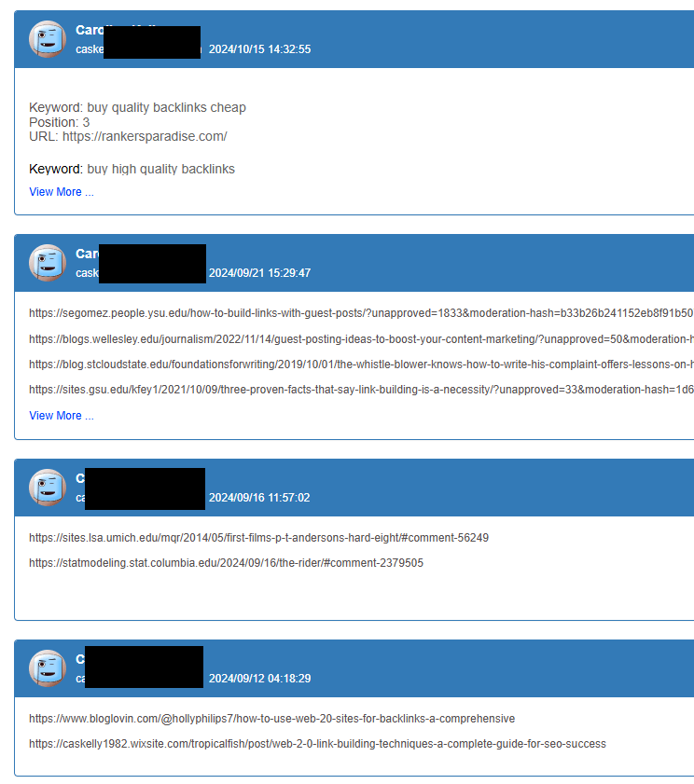Click the avatar on the 2024/09/12 post
The height and width of the screenshot is (784, 694).
48,668
